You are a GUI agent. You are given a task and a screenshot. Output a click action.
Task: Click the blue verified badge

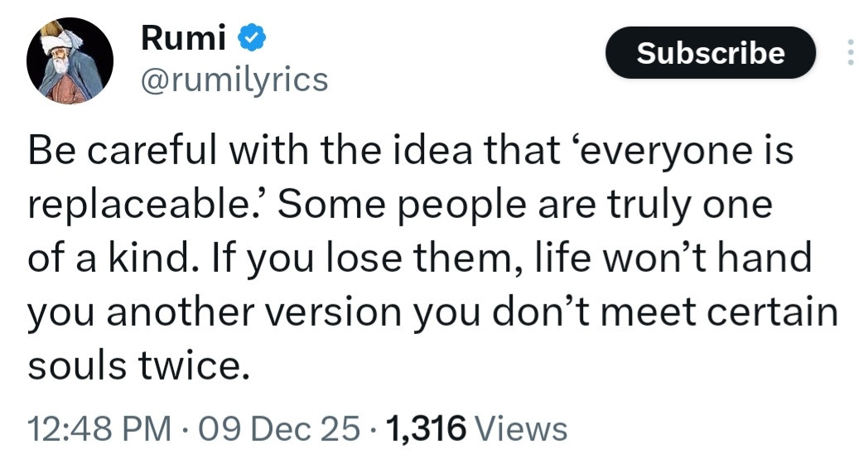click(250, 37)
